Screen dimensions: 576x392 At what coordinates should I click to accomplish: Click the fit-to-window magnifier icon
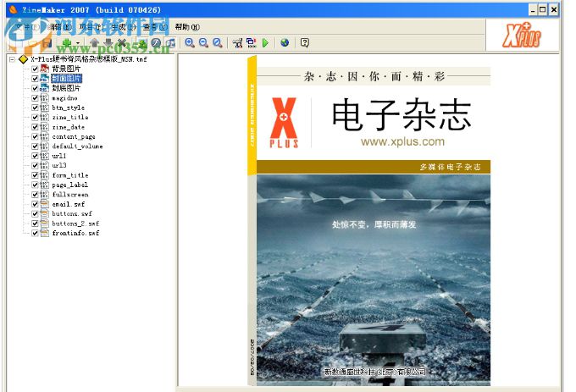pos(218,43)
